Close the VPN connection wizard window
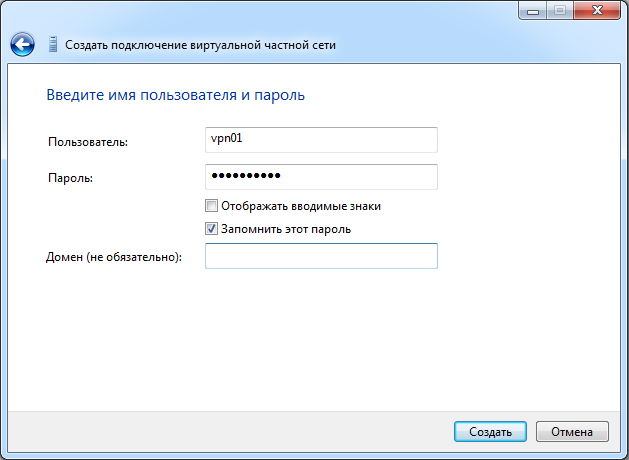This screenshot has height=460, width=629. [x=597, y=10]
